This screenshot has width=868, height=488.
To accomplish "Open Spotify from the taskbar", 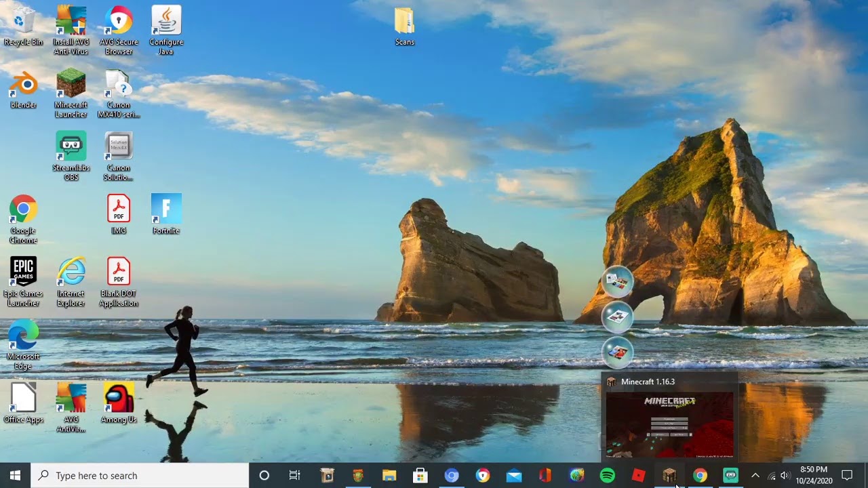I will click(608, 476).
